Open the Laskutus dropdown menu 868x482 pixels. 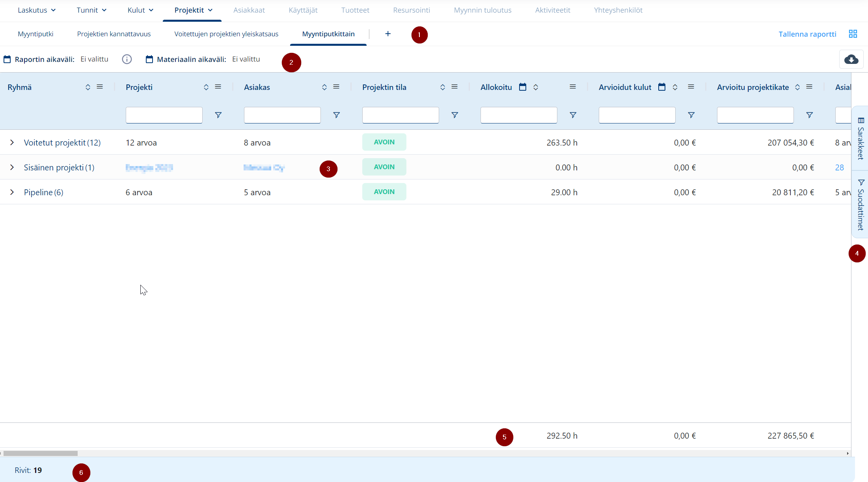coord(37,10)
